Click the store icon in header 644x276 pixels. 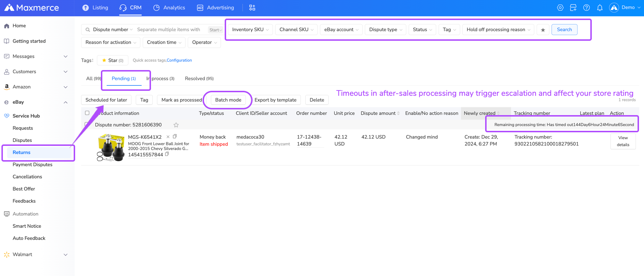pos(573,8)
